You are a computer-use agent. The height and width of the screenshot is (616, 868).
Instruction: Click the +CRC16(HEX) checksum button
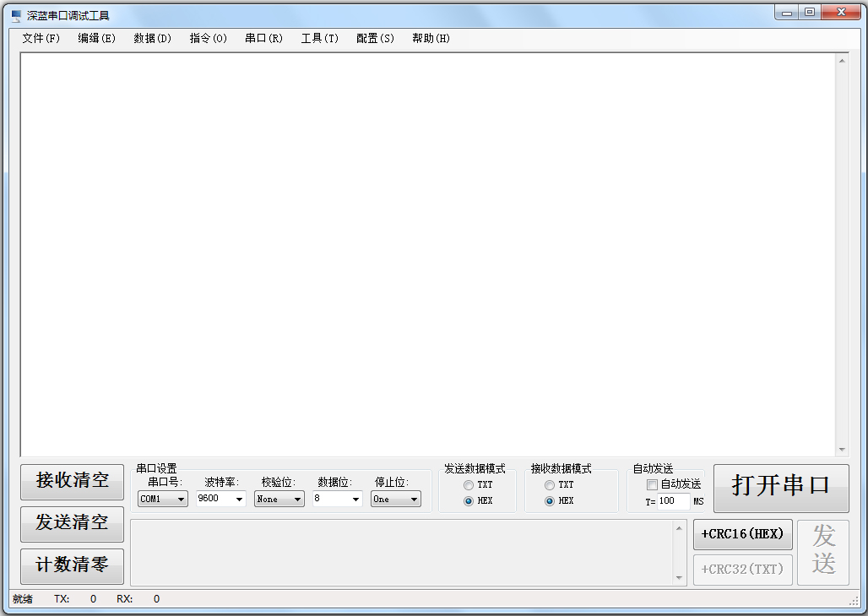742,534
